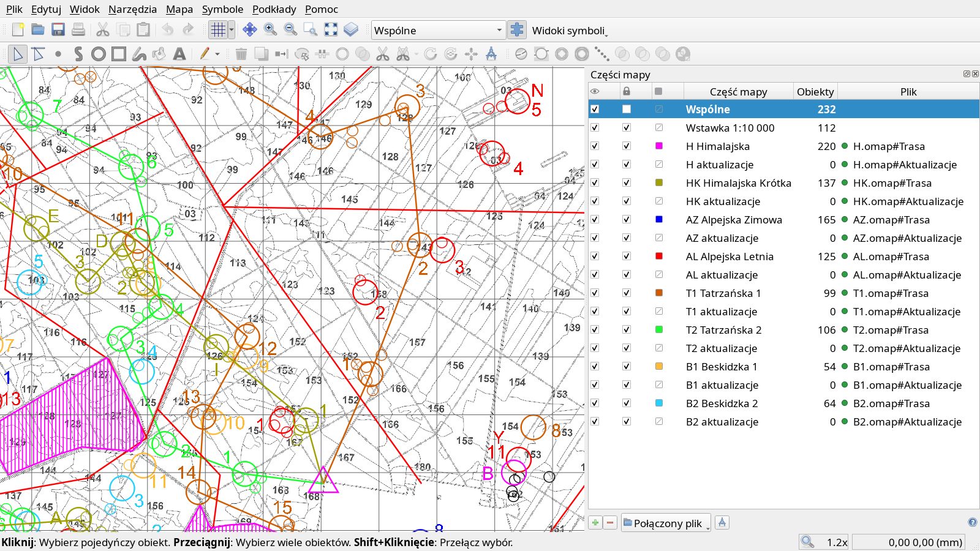
Task: Open the paint-on-template pencil dropdown arrow
Action: coord(217,54)
